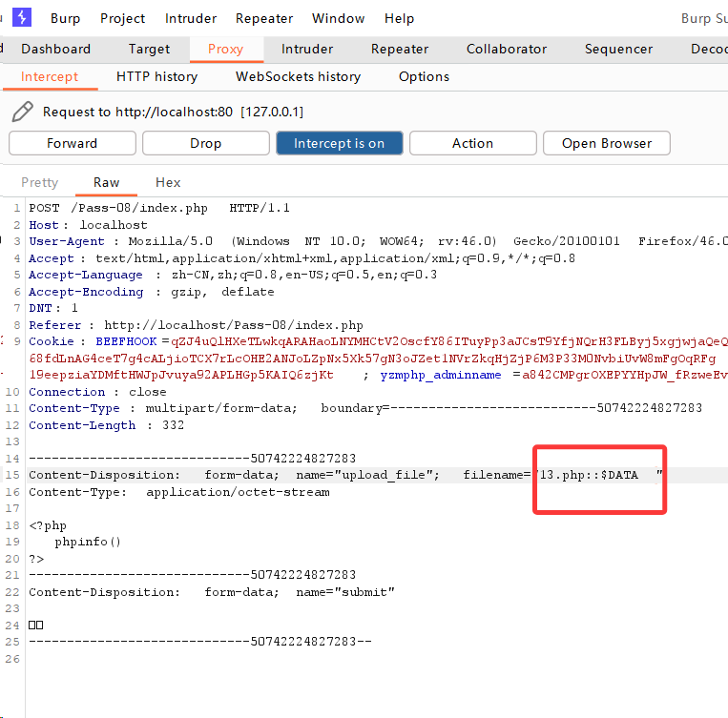Click the DNT: 1 header line
728x718 pixels.
pos(53,308)
